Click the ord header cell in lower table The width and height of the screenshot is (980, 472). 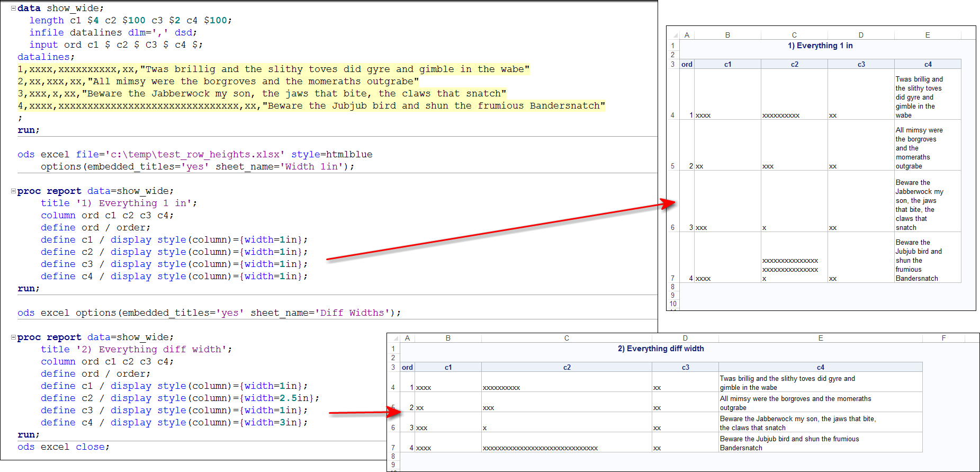click(407, 367)
